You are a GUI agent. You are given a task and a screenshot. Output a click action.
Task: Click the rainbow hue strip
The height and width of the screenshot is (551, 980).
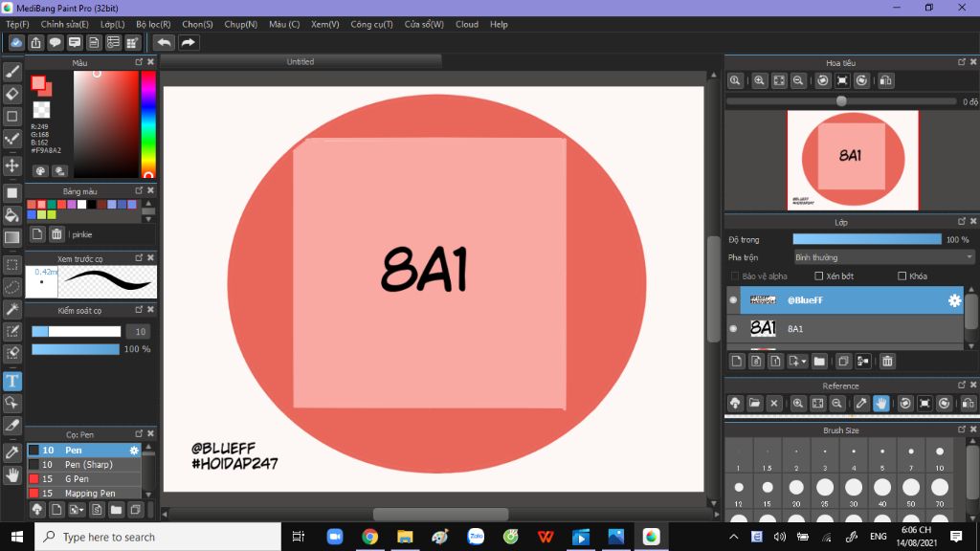coord(147,123)
